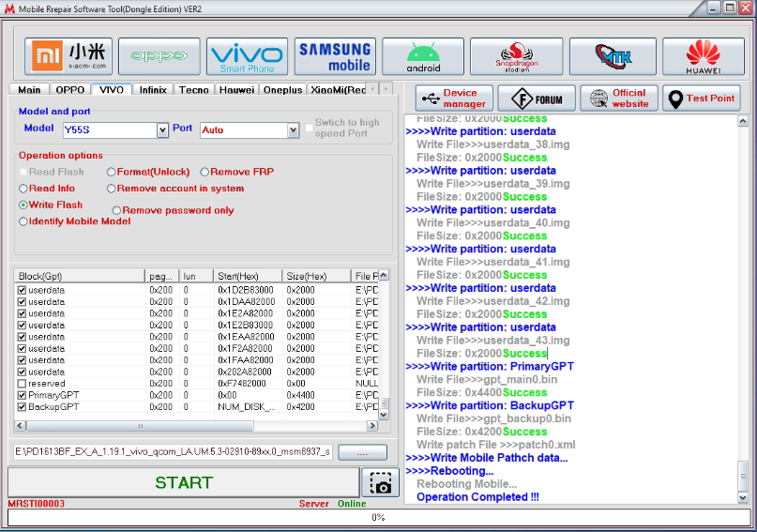Select the Read Info option
The image size is (757, 532).
point(47,189)
